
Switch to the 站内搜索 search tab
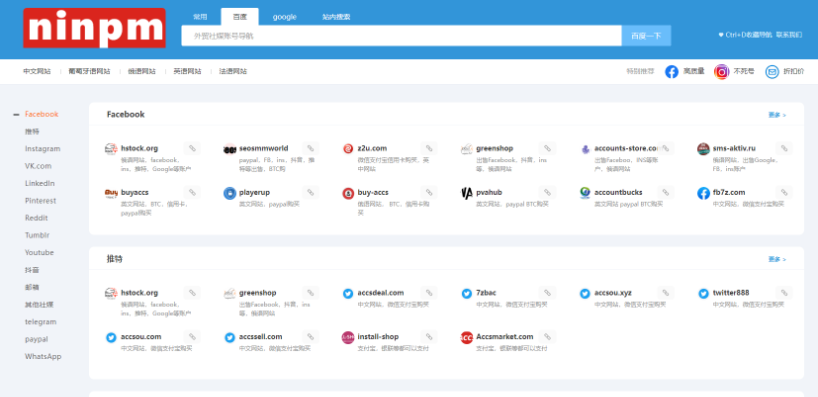[x=336, y=17]
